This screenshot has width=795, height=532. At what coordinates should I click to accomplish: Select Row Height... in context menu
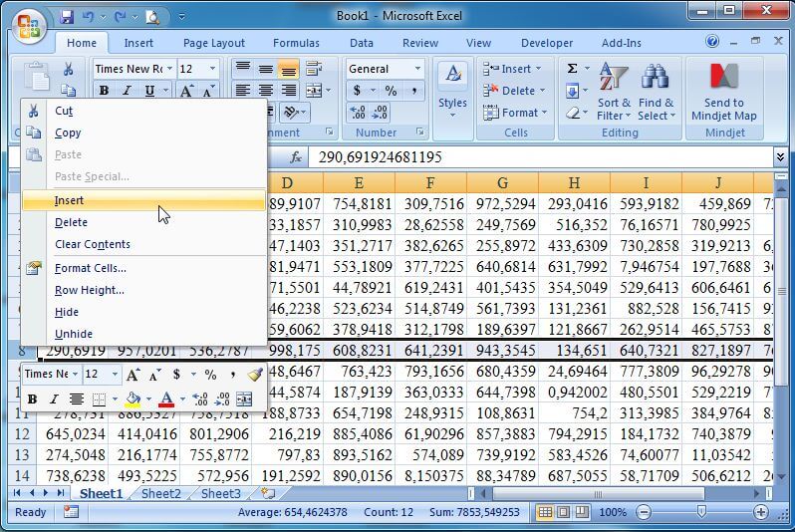coord(90,290)
